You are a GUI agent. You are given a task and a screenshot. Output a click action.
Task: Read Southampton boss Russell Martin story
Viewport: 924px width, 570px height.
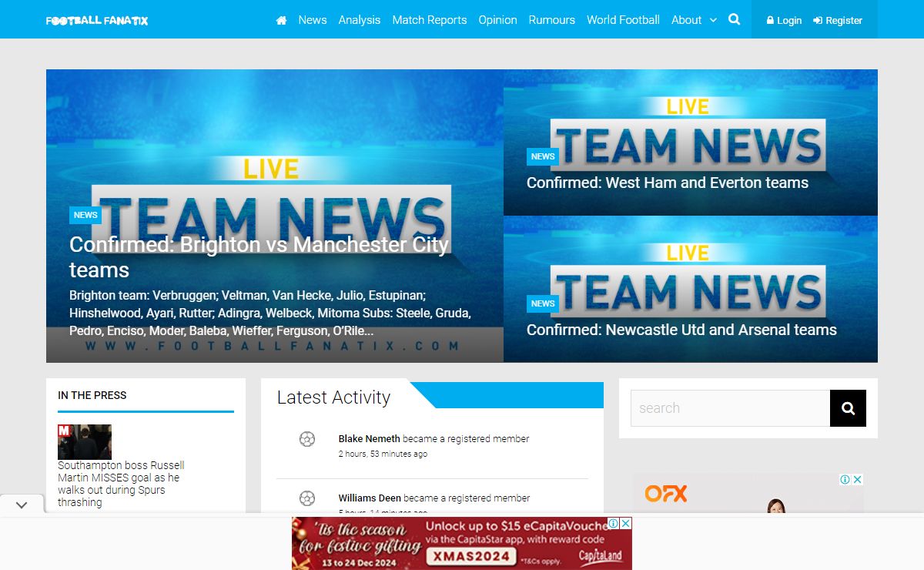pos(121,484)
